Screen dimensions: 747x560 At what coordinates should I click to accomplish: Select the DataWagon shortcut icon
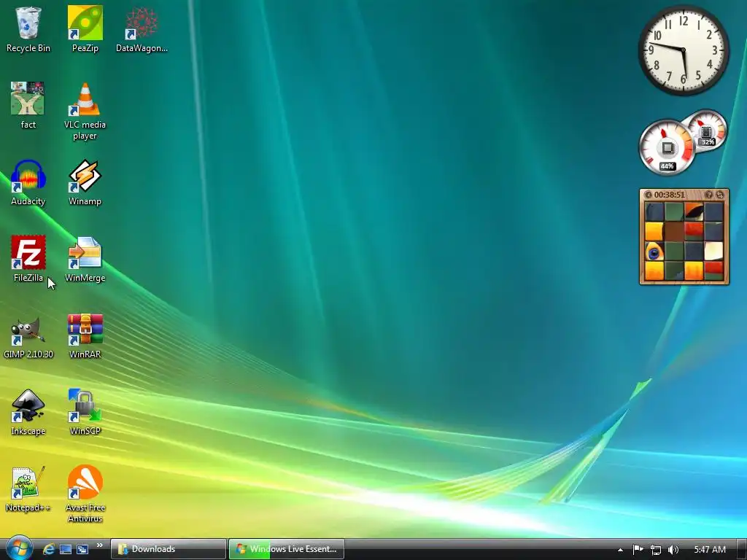(142, 29)
